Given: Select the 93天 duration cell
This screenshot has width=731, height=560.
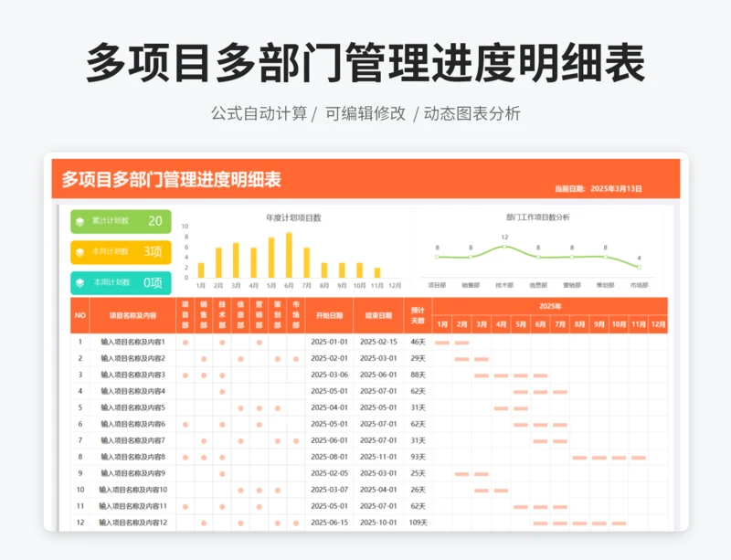Looking at the screenshot, I should (418, 457).
